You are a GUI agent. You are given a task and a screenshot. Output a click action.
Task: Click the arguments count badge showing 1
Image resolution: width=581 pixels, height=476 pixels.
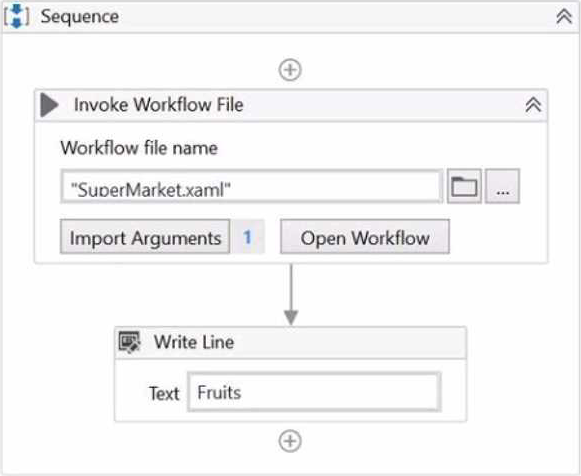coord(248,237)
